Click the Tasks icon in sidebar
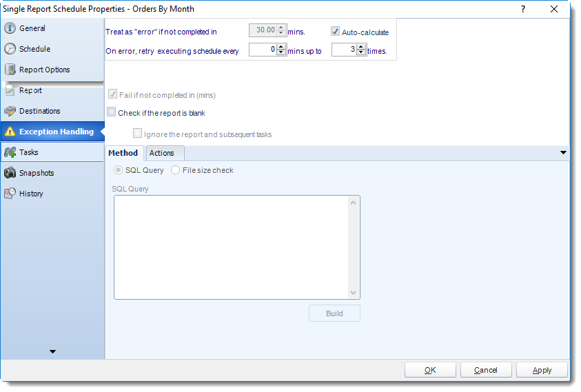The image size is (581, 392). click(x=10, y=152)
